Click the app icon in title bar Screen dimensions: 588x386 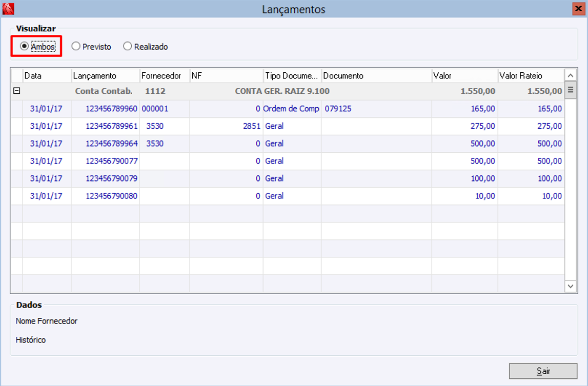[x=8, y=9]
